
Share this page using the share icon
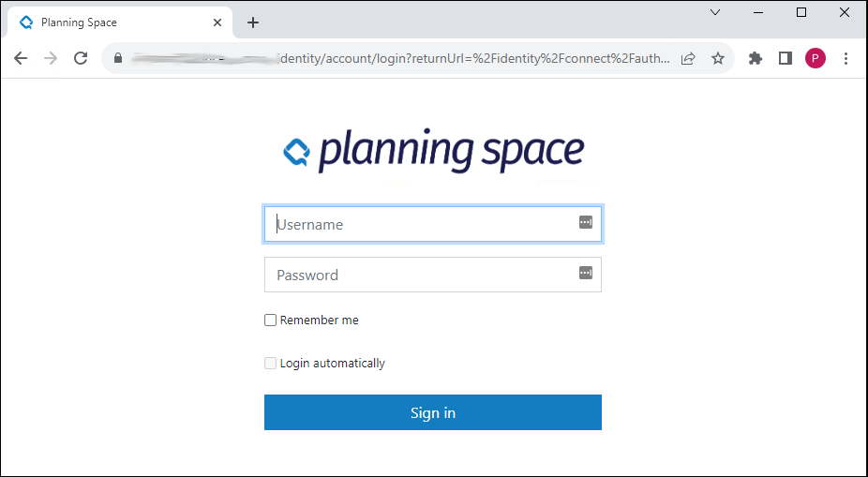(688, 58)
